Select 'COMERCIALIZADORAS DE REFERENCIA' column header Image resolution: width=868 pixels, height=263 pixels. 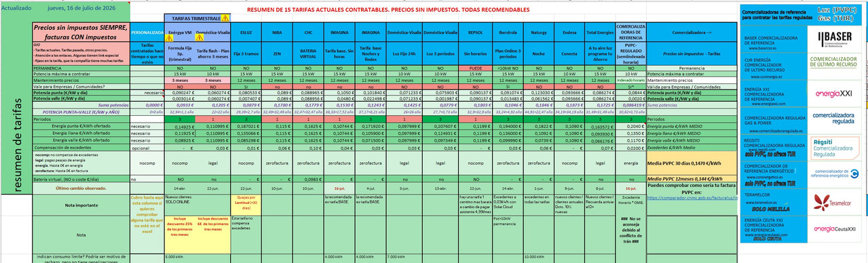click(630, 32)
